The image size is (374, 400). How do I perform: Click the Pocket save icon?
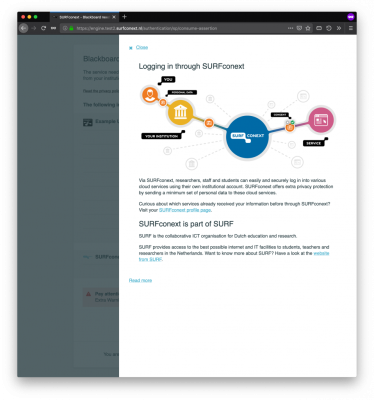299,28
